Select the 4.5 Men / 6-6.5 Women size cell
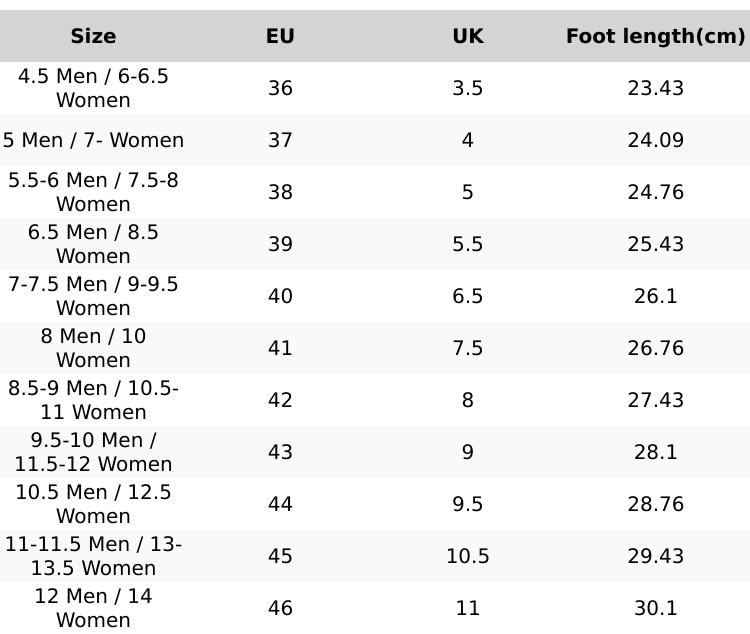 pos(93,88)
